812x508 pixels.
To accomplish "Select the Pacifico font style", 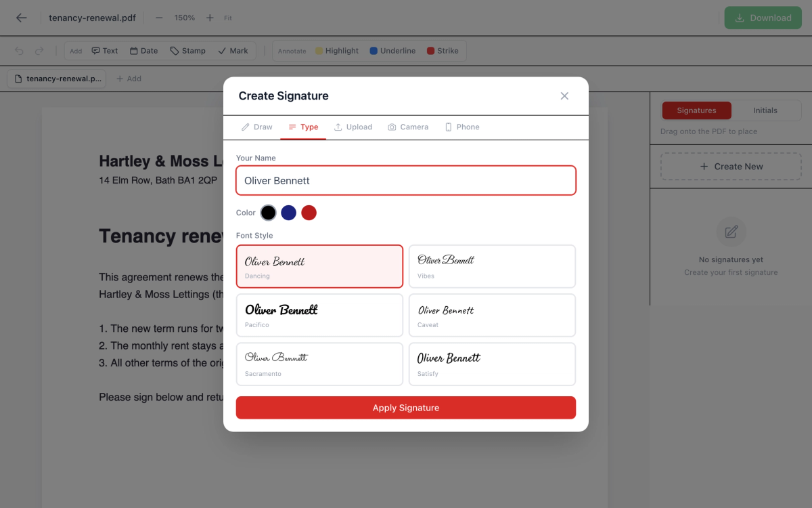I will coord(319,316).
